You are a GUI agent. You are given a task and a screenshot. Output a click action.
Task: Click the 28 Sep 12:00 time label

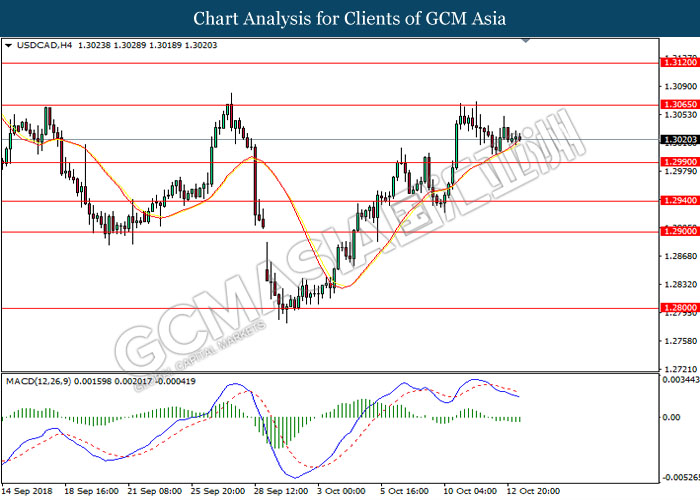[x=280, y=492]
